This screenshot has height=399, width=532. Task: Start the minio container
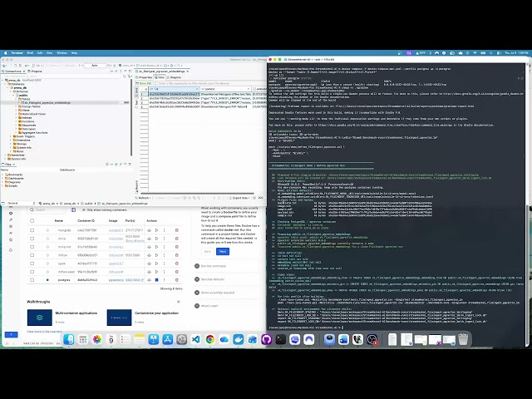(157, 239)
